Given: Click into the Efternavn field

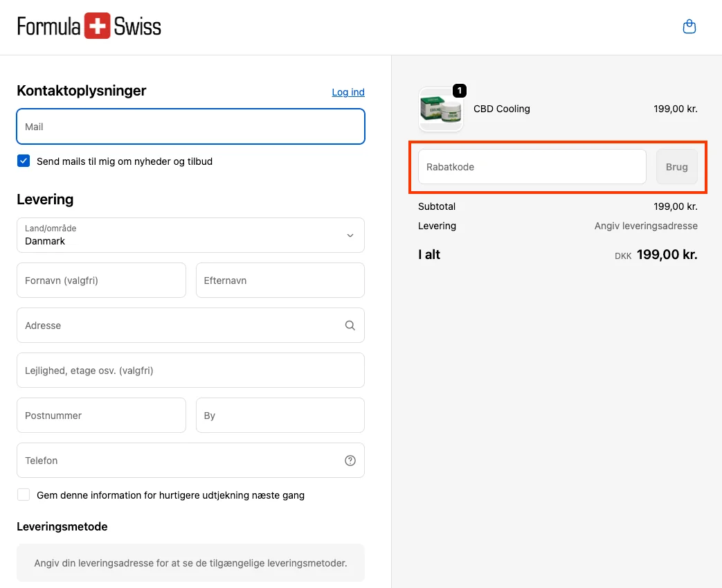Looking at the screenshot, I should pyautogui.click(x=280, y=280).
